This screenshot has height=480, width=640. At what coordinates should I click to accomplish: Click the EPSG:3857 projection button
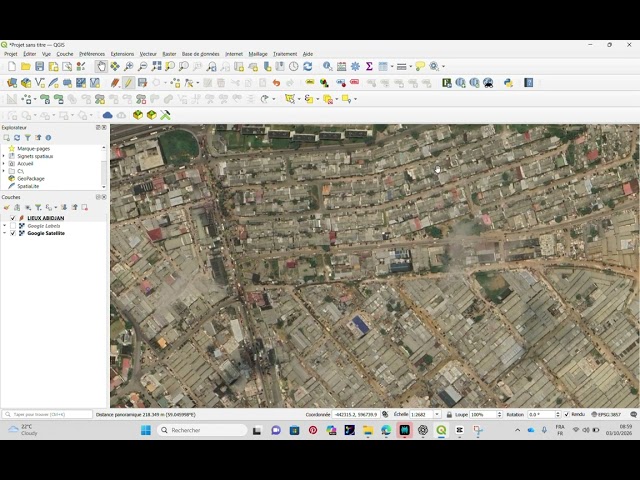(606, 414)
